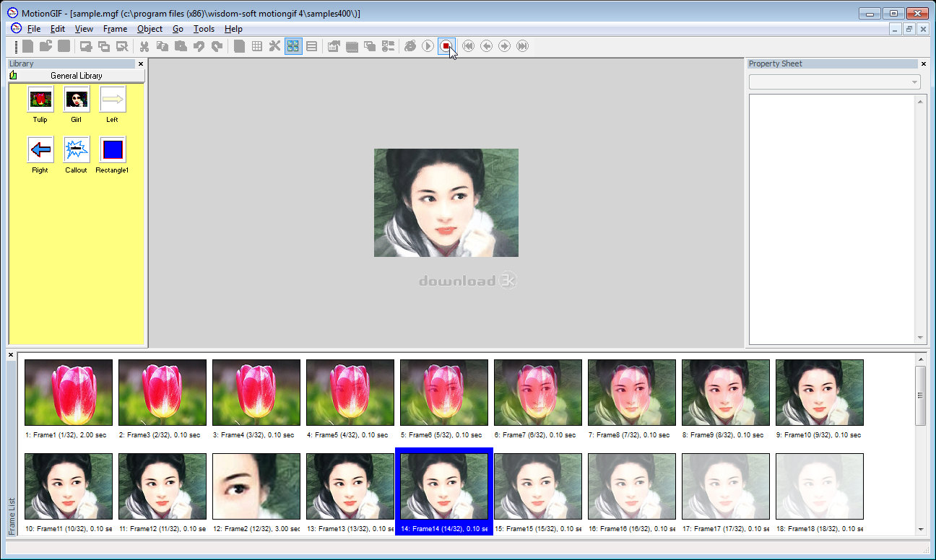
Task: Click the Open file toolbar icon
Action: click(45, 46)
